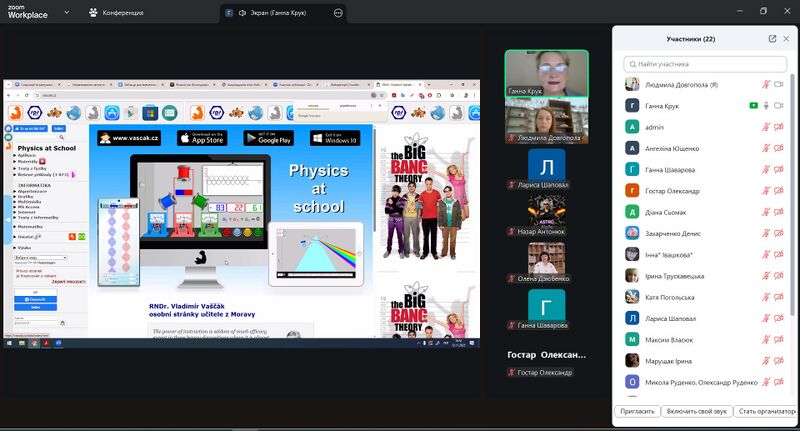Click the Найти участника search field
The width and height of the screenshot is (800, 431).
(704, 64)
